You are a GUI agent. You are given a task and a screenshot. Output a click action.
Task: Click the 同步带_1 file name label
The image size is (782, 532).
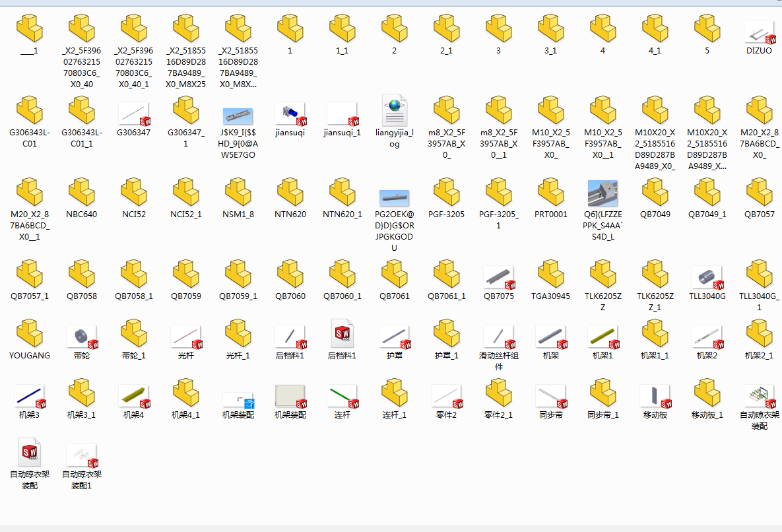pos(603,415)
